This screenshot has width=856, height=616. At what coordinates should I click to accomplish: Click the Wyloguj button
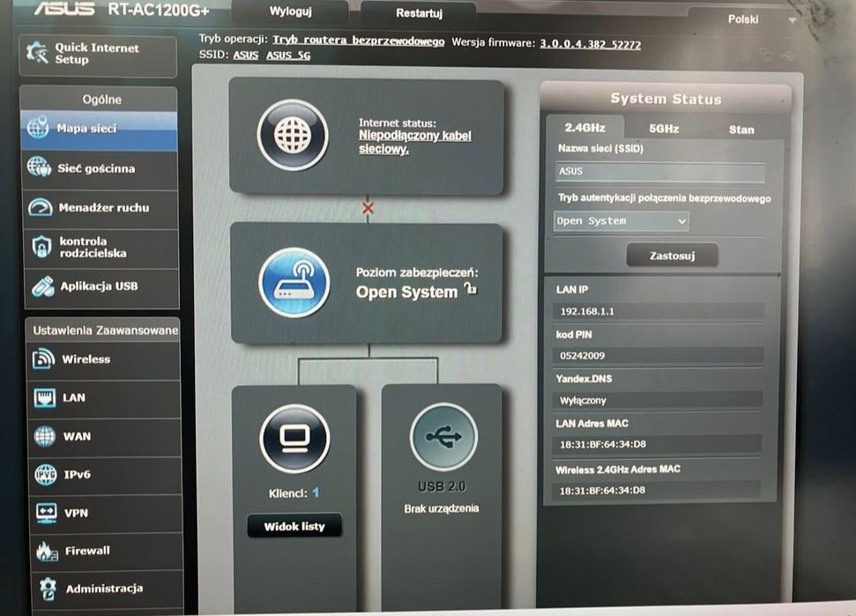(290, 11)
